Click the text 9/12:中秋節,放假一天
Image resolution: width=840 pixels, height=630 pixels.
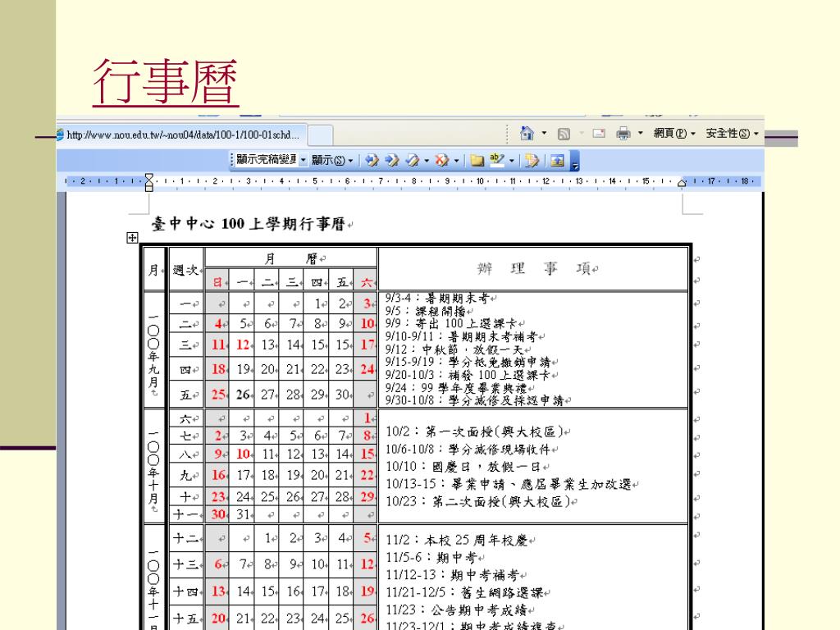(454, 349)
